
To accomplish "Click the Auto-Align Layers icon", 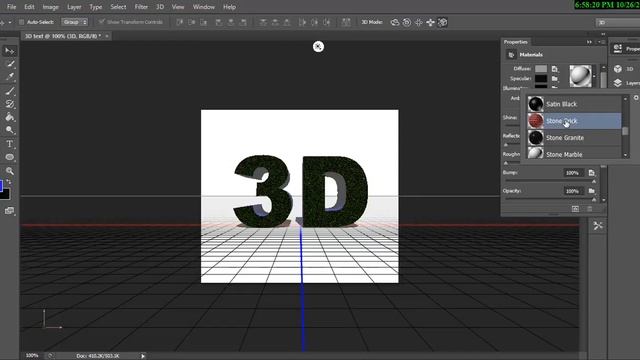I will click(346, 22).
